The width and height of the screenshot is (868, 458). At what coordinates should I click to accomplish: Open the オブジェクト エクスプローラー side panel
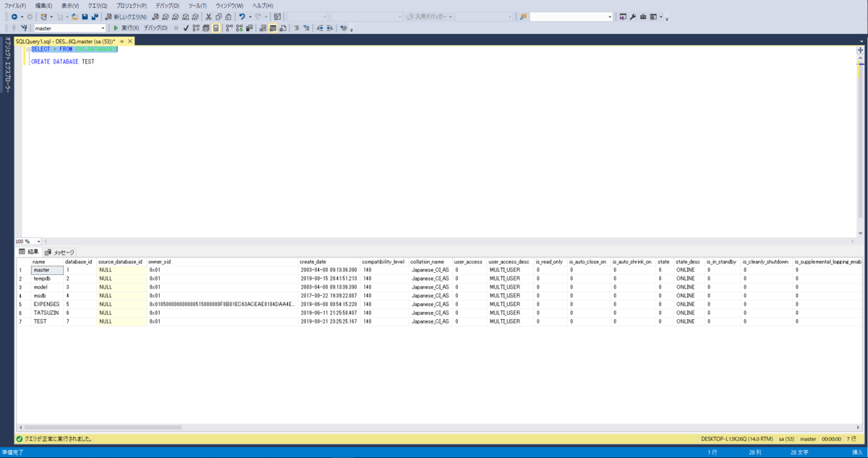point(7,65)
